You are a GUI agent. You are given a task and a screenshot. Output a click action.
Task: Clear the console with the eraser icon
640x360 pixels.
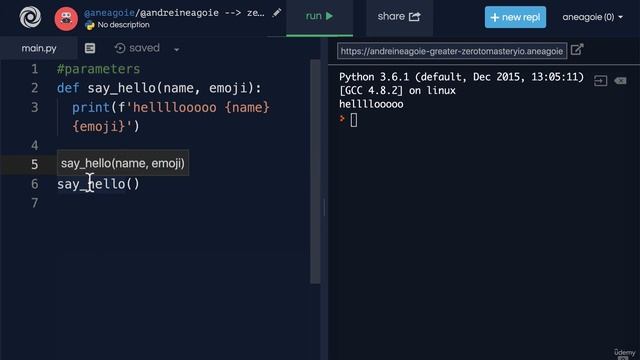click(x=620, y=80)
